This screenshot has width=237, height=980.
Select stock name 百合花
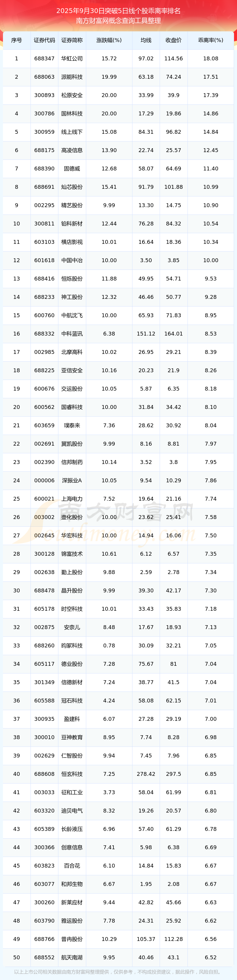[x=72, y=866]
